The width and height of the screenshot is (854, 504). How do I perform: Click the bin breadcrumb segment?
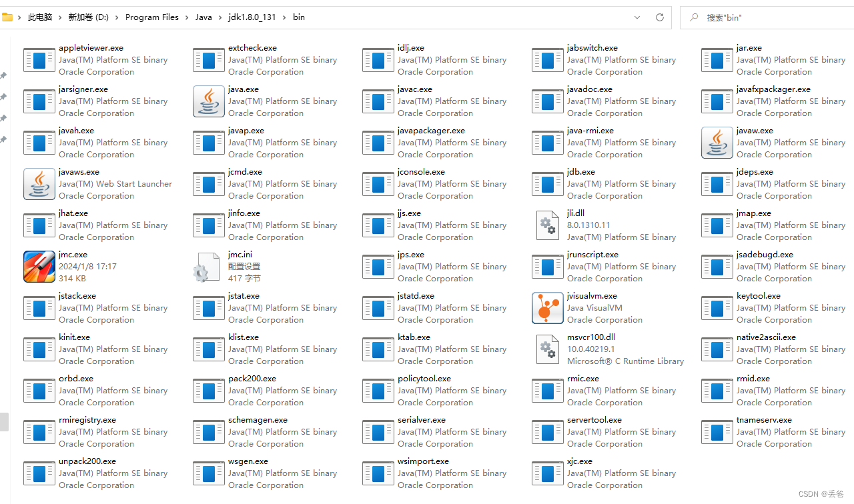pos(299,17)
